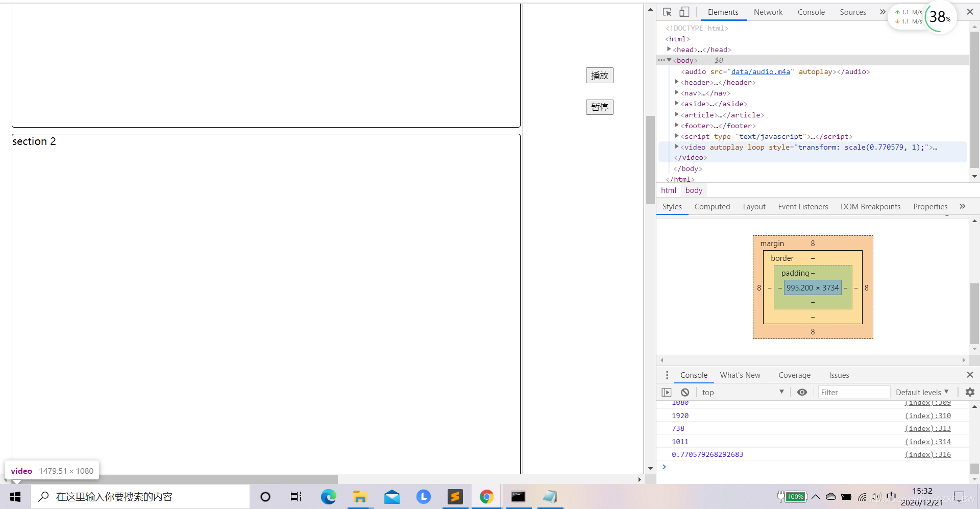
Task: Open the What's New drawer tab
Action: 740,375
